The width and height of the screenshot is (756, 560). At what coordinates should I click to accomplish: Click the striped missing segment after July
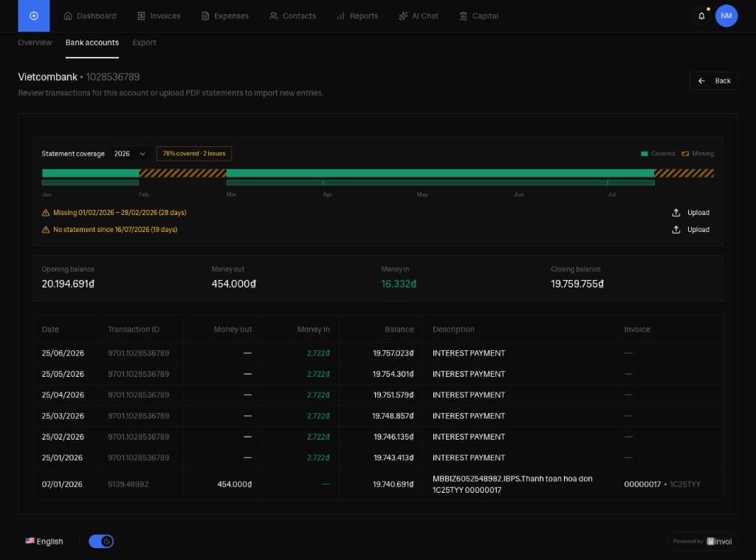point(684,173)
